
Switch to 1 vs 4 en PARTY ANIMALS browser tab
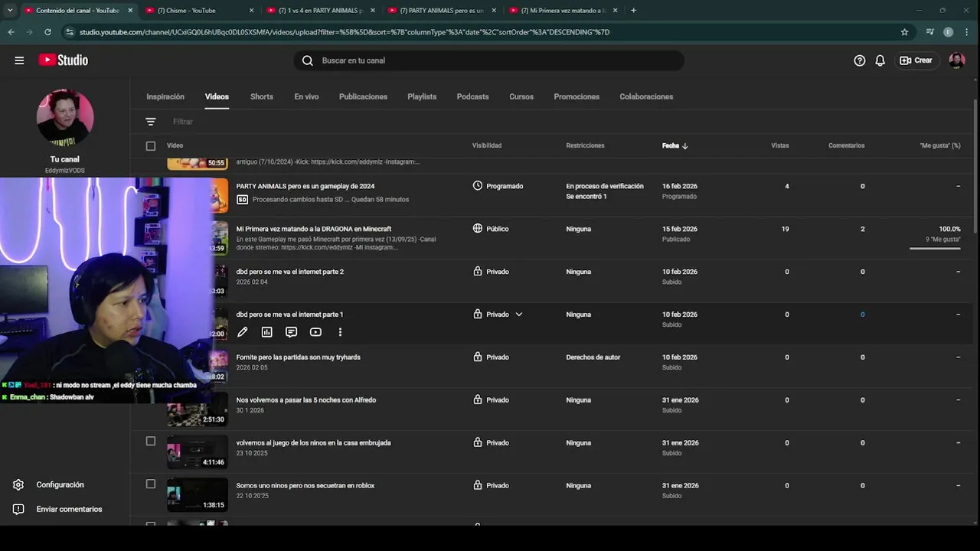click(x=320, y=11)
